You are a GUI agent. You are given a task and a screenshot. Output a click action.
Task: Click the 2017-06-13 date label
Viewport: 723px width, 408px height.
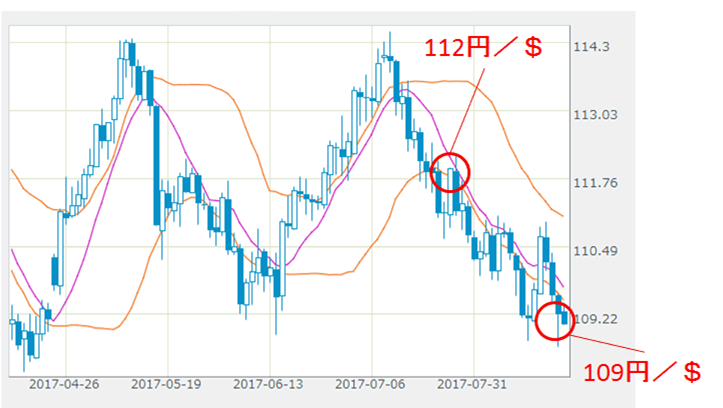pos(268,384)
